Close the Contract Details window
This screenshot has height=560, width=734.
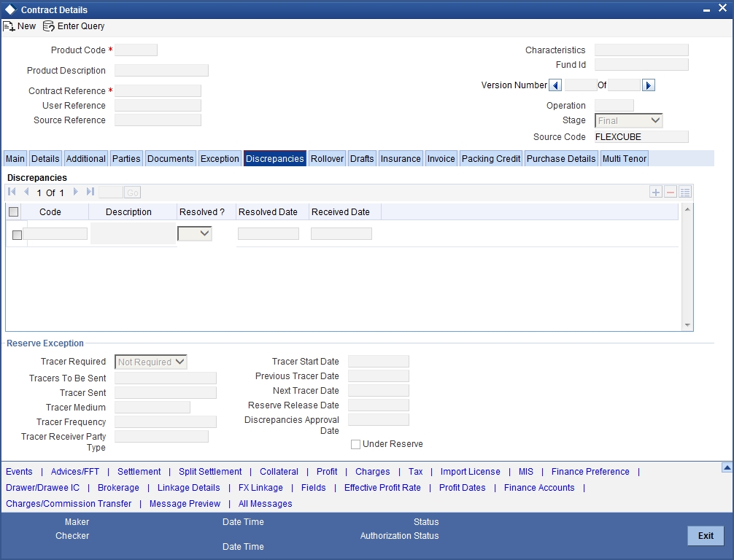click(723, 9)
